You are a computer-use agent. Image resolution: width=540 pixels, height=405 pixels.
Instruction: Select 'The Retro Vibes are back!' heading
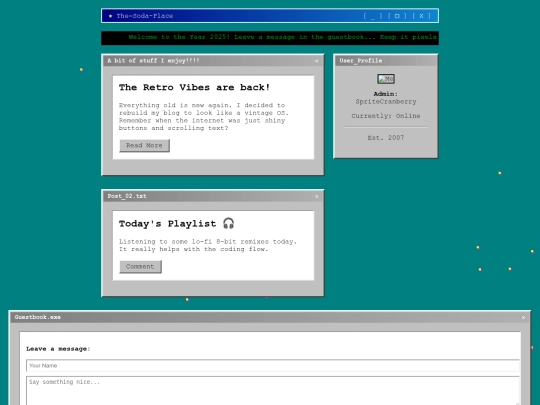pos(194,87)
